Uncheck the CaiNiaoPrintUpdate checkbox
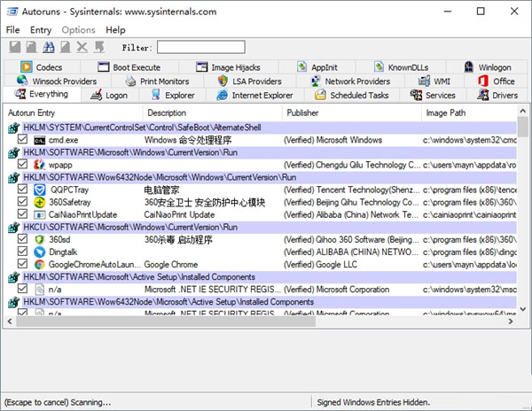 (x=23, y=214)
